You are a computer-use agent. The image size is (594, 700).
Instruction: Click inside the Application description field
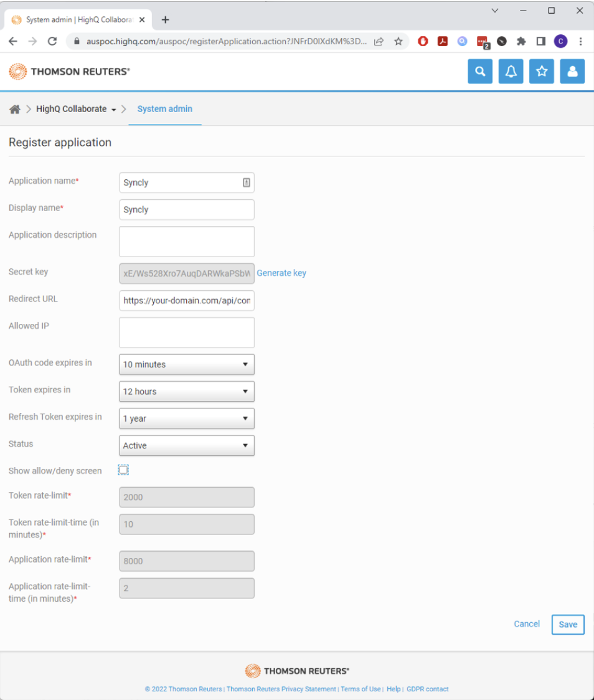pyautogui.click(x=186, y=242)
